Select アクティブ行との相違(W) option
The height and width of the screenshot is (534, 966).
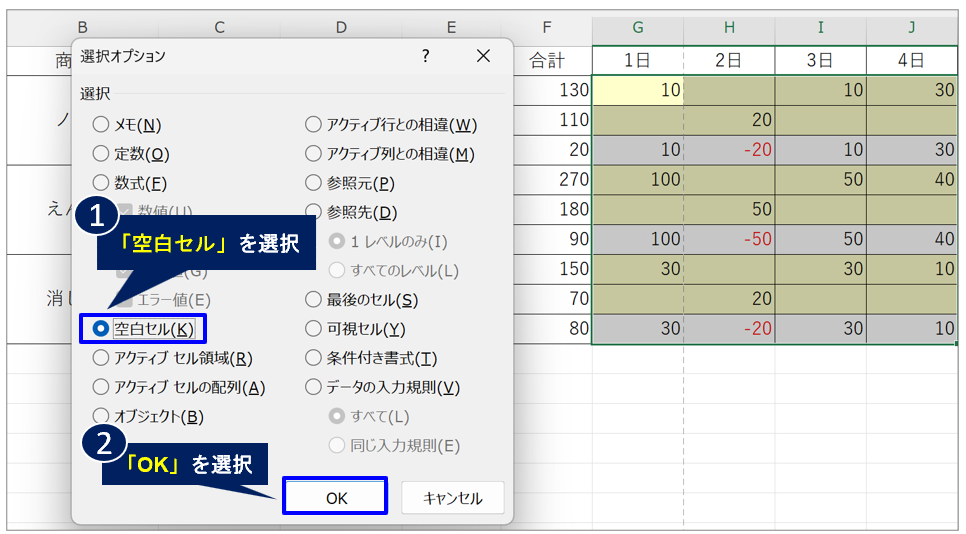tap(314, 125)
